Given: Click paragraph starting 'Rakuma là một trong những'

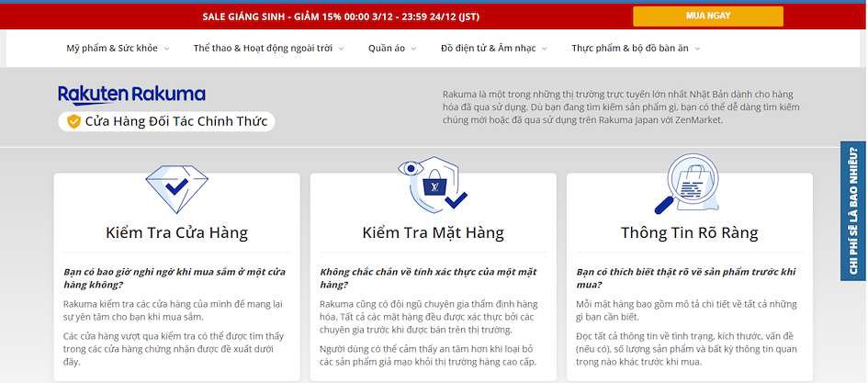Looking at the screenshot, I should pyautogui.click(x=621, y=107).
